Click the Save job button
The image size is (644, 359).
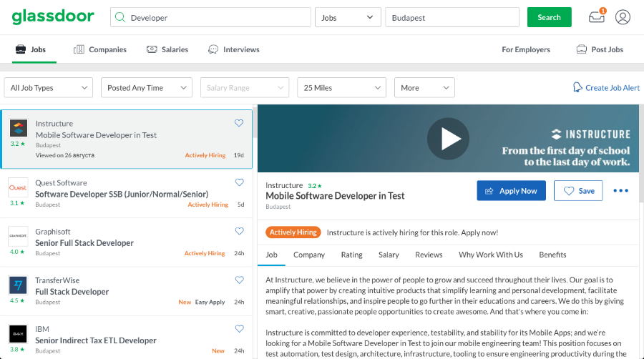coord(578,190)
